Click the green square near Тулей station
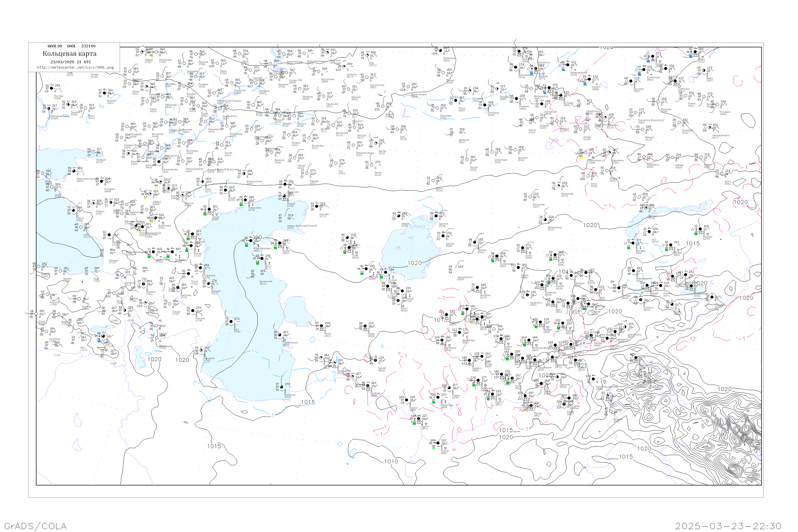 pos(345,252)
